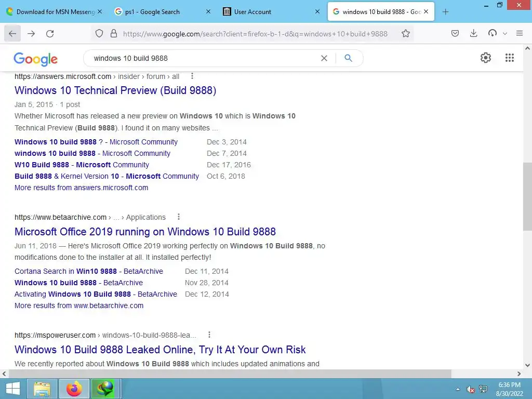This screenshot has width=532, height=399.
Task: Open options for betaarchive.com result
Action: tap(179, 217)
